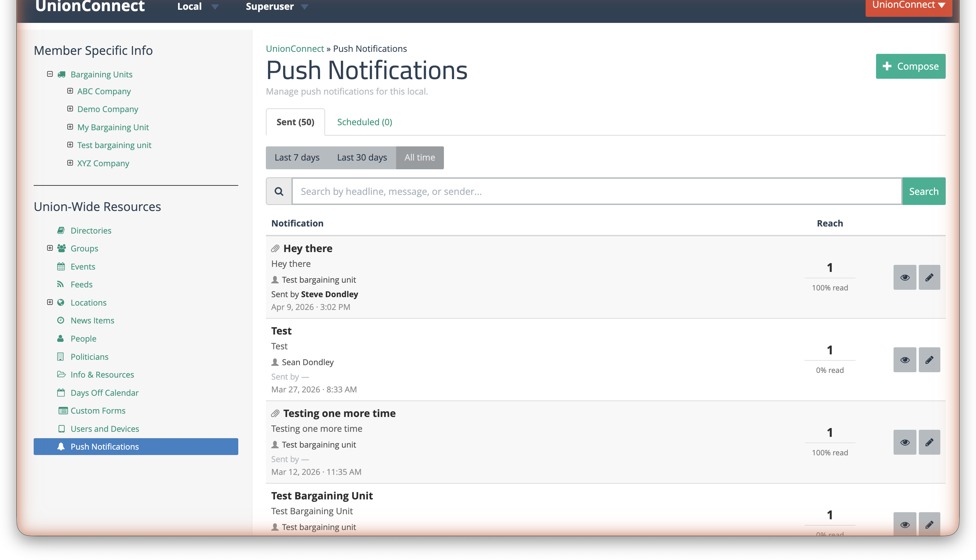Image resolution: width=976 pixels, height=560 pixels.
Task: Click the UnionConnect logo in header
Action: coord(90,6)
